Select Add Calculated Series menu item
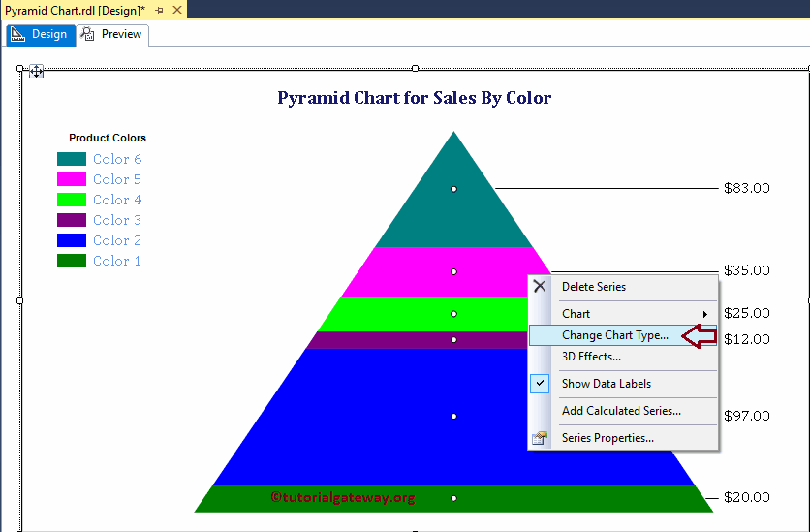The height and width of the screenshot is (532, 810). (623, 411)
